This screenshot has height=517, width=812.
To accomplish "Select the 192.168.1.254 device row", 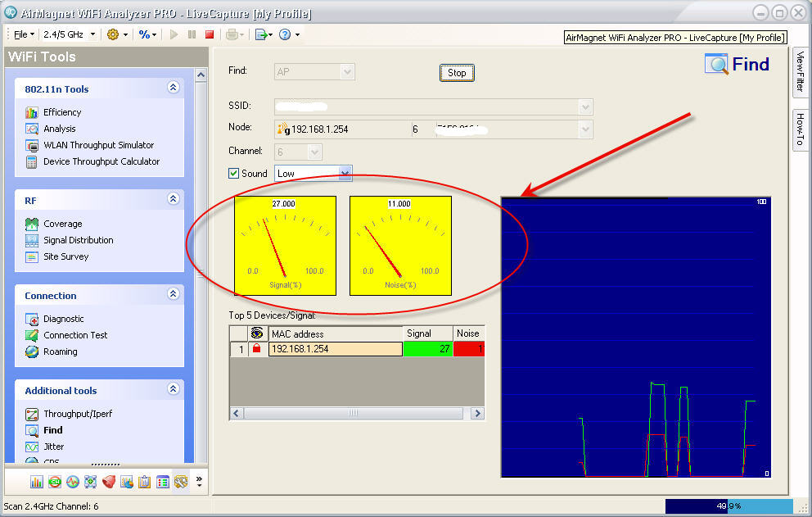I will (x=357, y=349).
